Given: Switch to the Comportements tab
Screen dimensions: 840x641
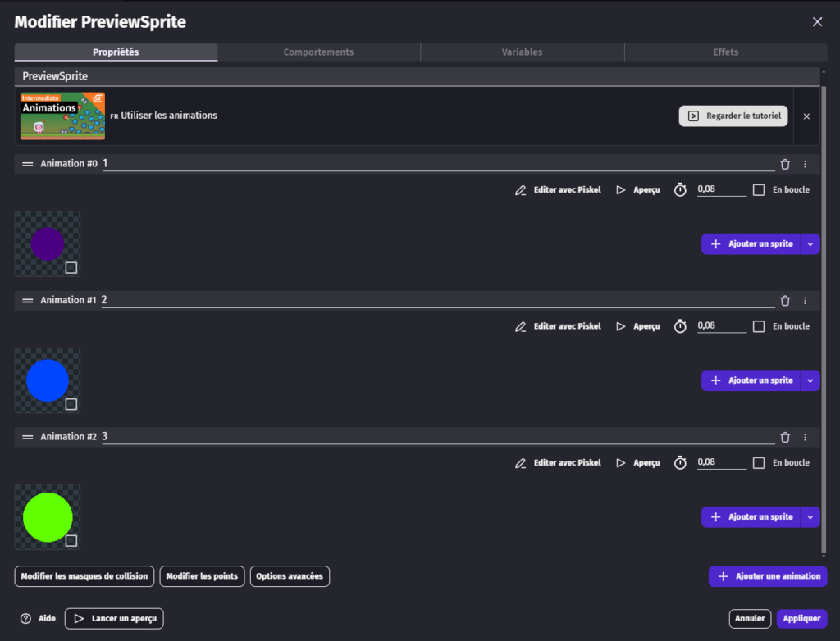Looking at the screenshot, I should pos(318,52).
